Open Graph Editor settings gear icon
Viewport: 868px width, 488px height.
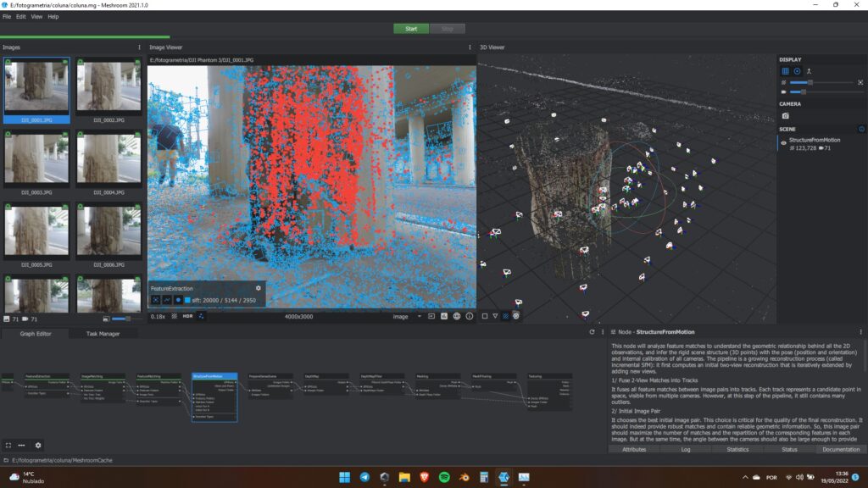pos(38,445)
